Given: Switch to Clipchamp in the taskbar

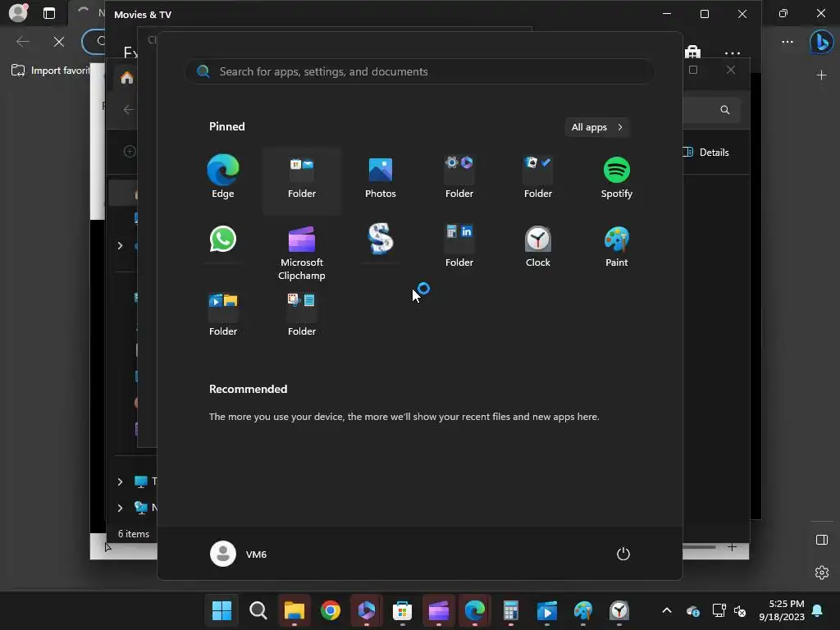Looking at the screenshot, I should click(x=438, y=610).
